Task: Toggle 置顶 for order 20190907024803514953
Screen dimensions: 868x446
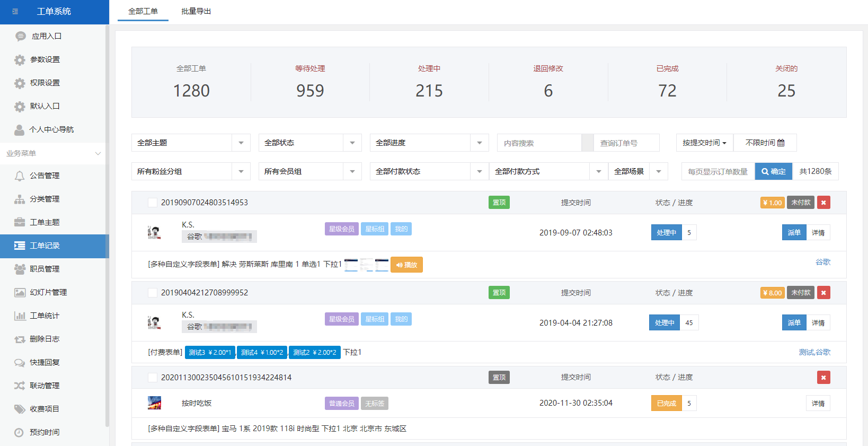Action: click(x=499, y=203)
